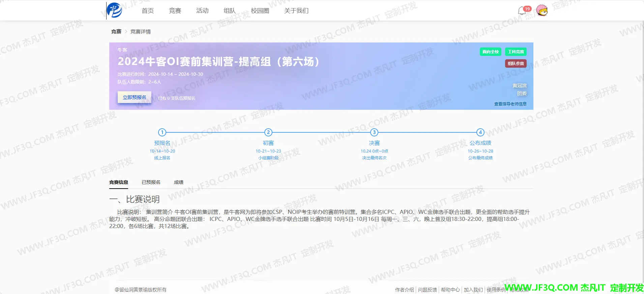
Task: Open 校园圈 in the navigation bar
Action: (260, 11)
